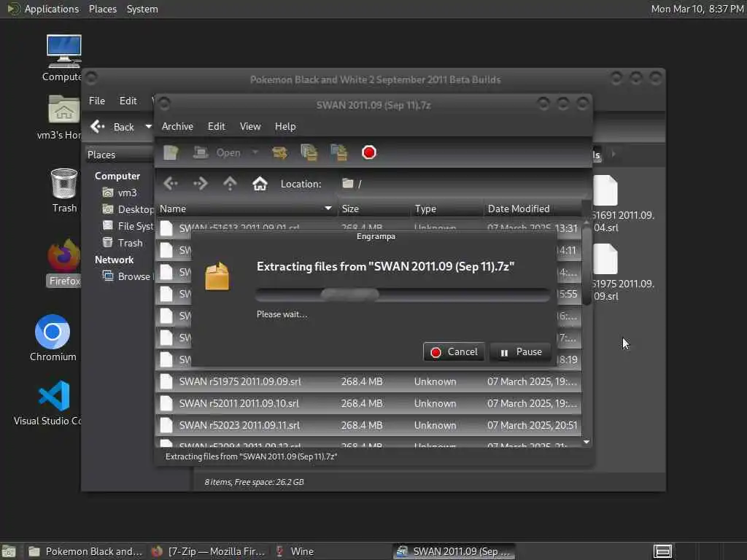Cancel the extraction in Engrampa dialog
Viewport: 747px width, 560px height.
[x=454, y=352]
